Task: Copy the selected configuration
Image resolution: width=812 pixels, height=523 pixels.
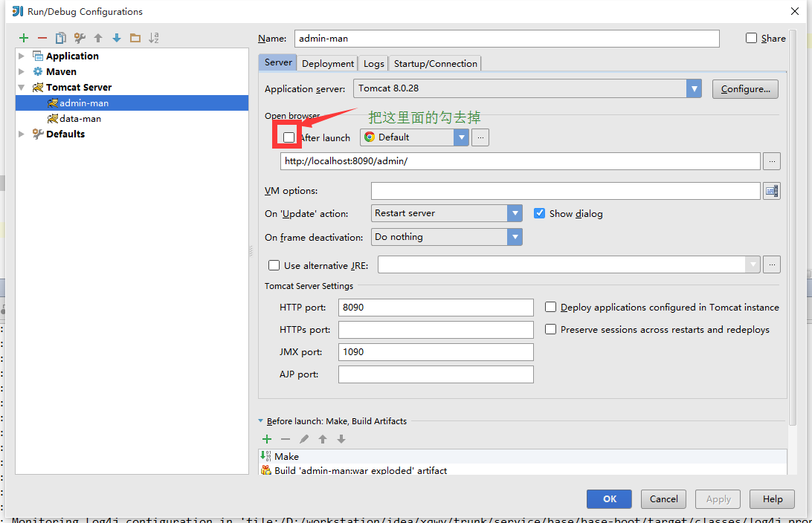Action: [x=60, y=38]
